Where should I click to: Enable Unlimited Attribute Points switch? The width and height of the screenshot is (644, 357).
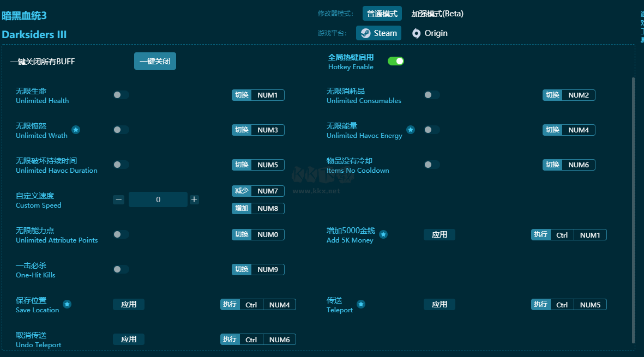pyautogui.click(x=121, y=234)
